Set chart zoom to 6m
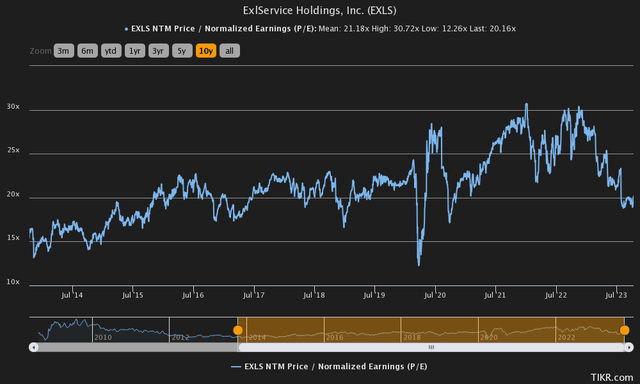This screenshot has width=640, height=384. 87,51
